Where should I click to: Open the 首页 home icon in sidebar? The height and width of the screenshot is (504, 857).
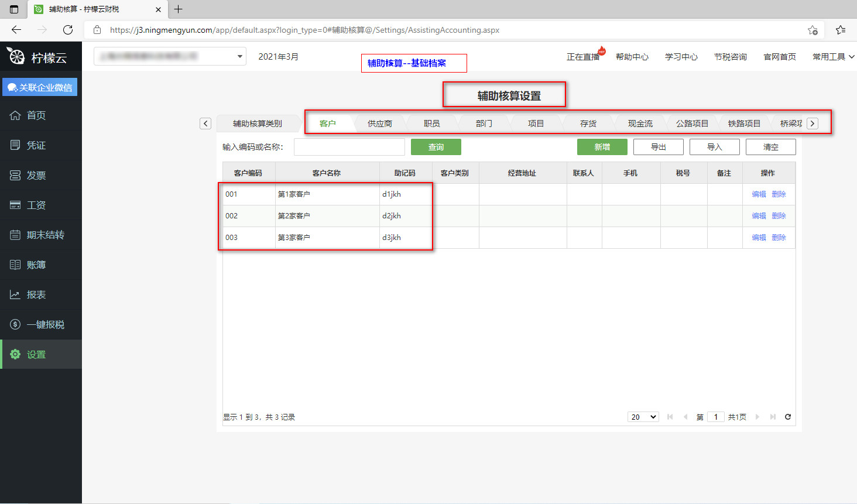tap(15, 115)
